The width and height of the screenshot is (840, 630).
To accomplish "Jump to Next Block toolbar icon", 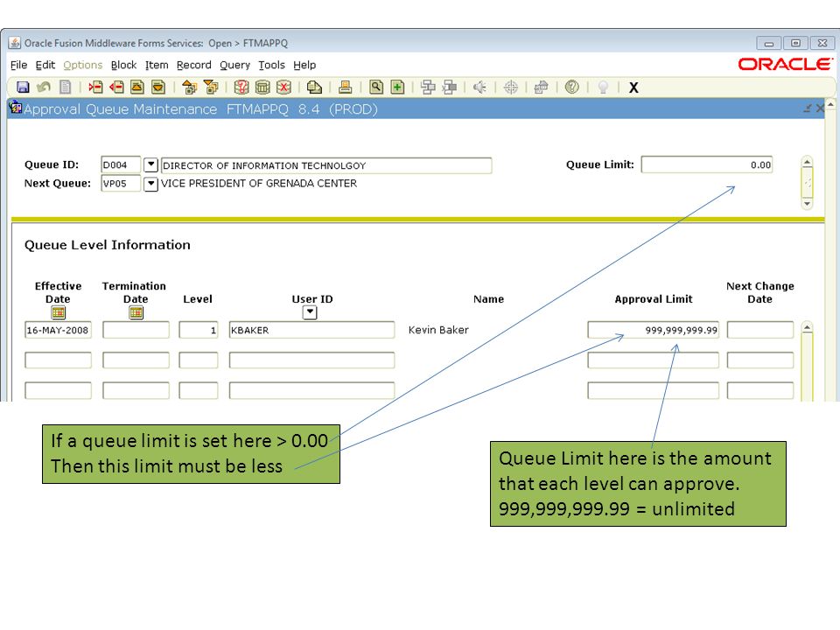I will [x=211, y=87].
